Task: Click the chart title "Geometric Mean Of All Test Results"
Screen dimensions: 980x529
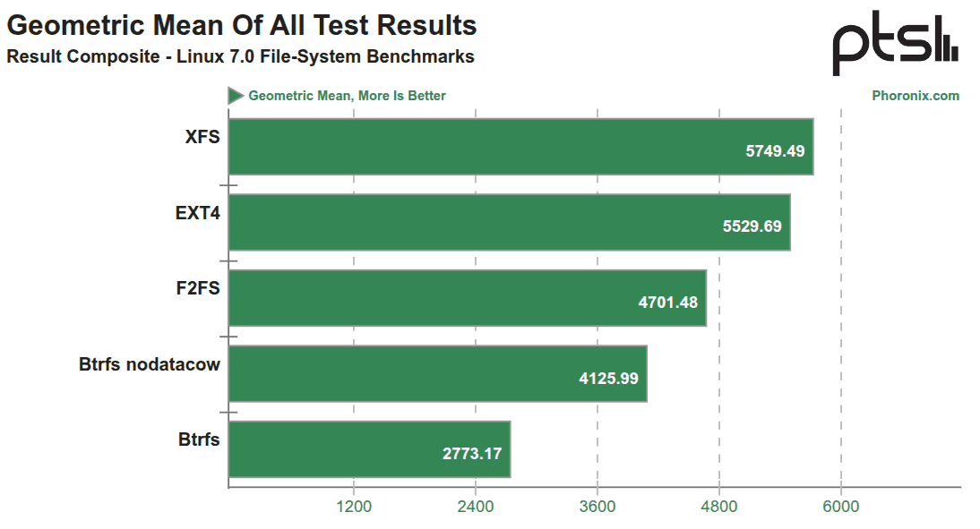Action: click(241, 25)
